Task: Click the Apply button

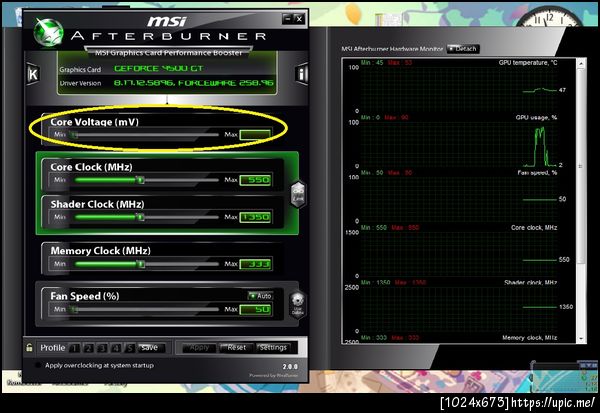Action: (199, 348)
